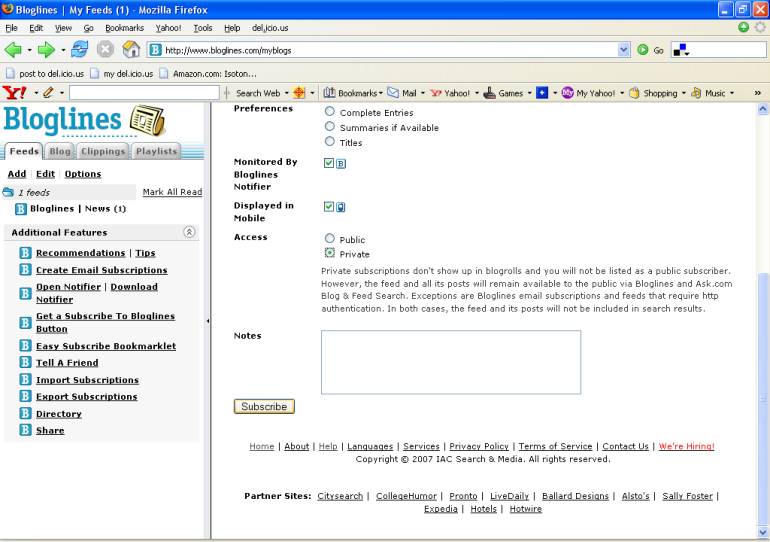Open the address bar URL dropdown
This screenshot has width=770, height=542.
click(x=624, y=50)
